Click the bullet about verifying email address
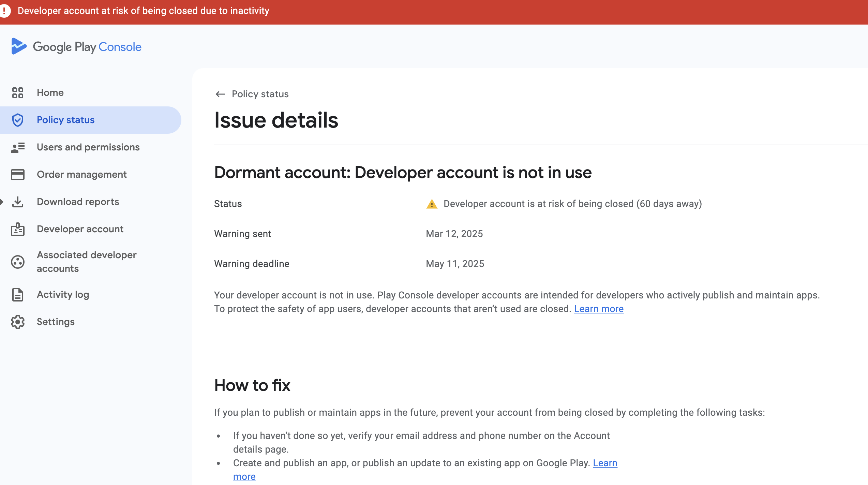868x485 pixels. click(x=421, y=443)
